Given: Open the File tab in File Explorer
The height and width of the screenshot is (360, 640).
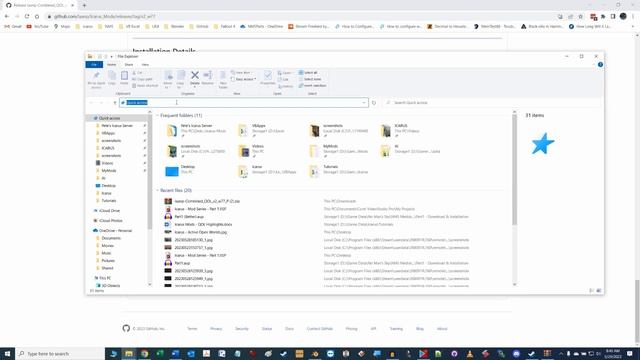Looking at the screenshot, I should pyautogui.click(x=94, y=64).
